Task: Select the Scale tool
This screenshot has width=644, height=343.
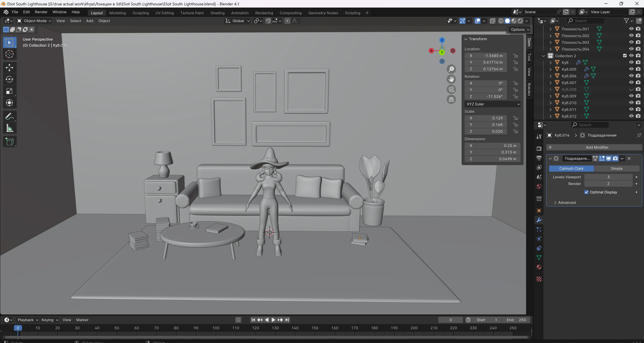Action: [10, 91]
